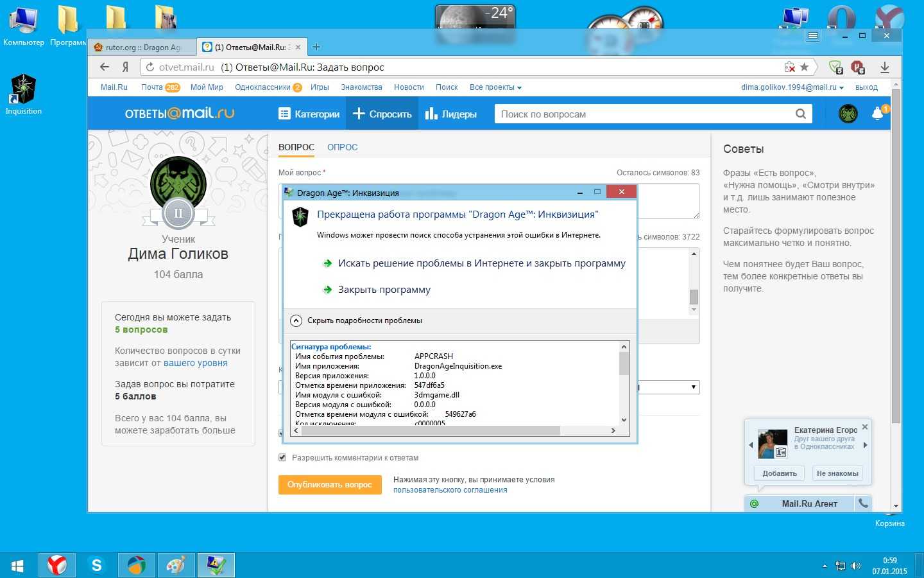Show hidden tray icons arrow
This screenshot has height=578, width=924.
[825, 566]
